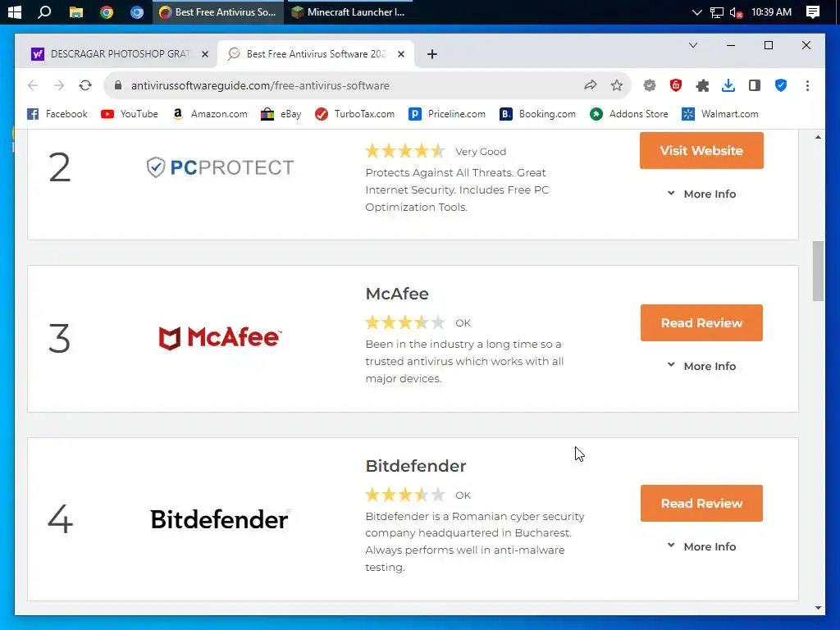Open eBay bookmark
Screen dimensions: 840x630
point(281,114)
